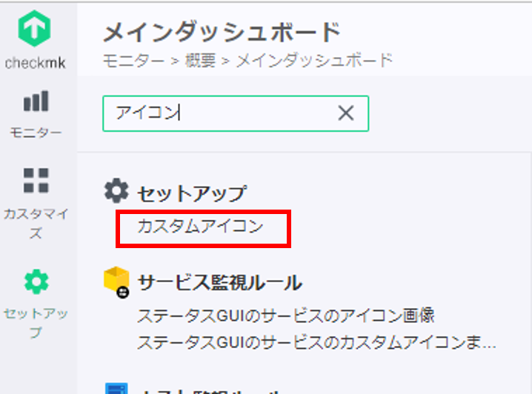Image resolution: width=532 pixels, height=394 pixels.
Task: Click the green checkmk logo icon
Action: [35, 28]
